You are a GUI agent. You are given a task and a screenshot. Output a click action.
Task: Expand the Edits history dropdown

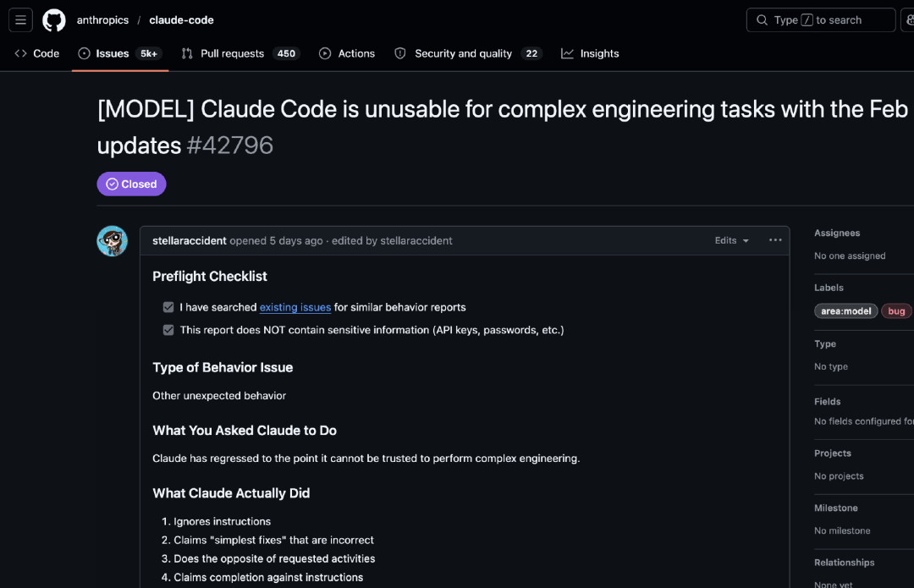(x=731, y=240)
